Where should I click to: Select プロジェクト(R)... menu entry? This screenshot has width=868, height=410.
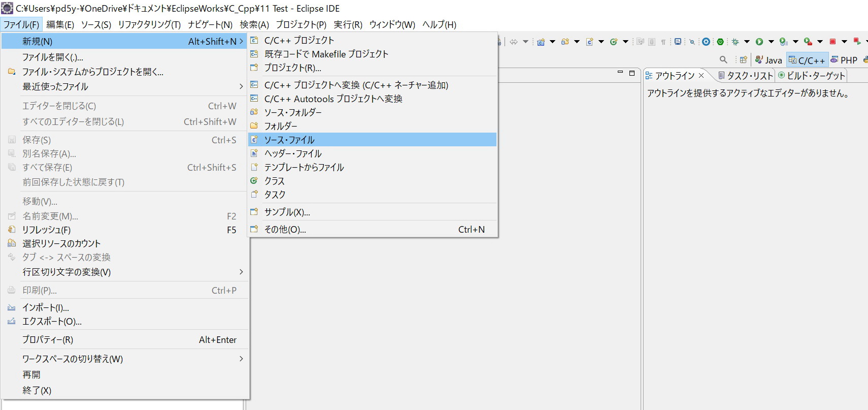click(372, 68)
